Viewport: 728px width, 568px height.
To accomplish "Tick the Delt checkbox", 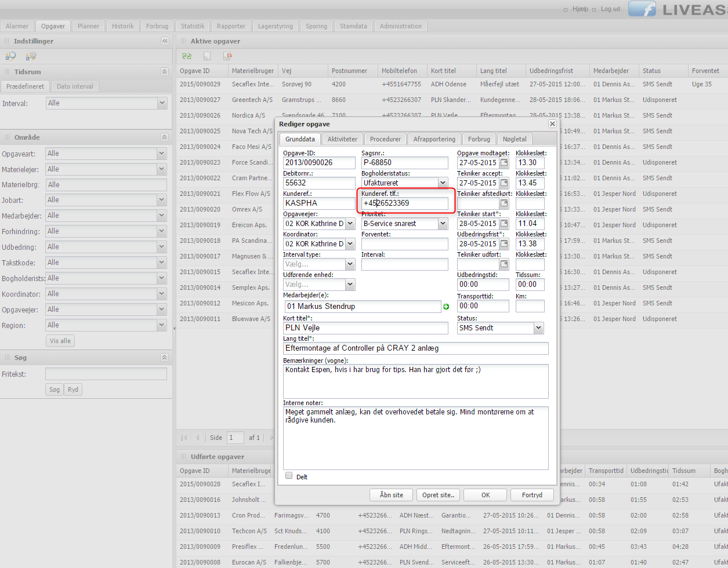I will (289, 476).
